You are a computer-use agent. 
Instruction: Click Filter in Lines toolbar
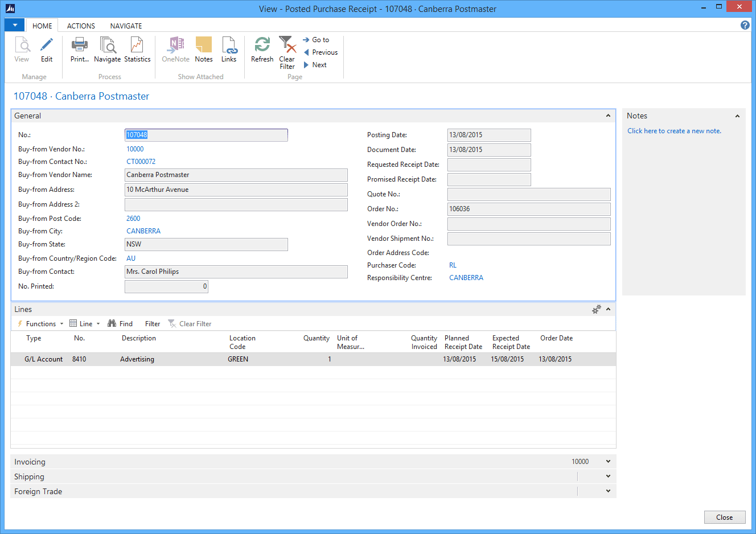(153, 324)
